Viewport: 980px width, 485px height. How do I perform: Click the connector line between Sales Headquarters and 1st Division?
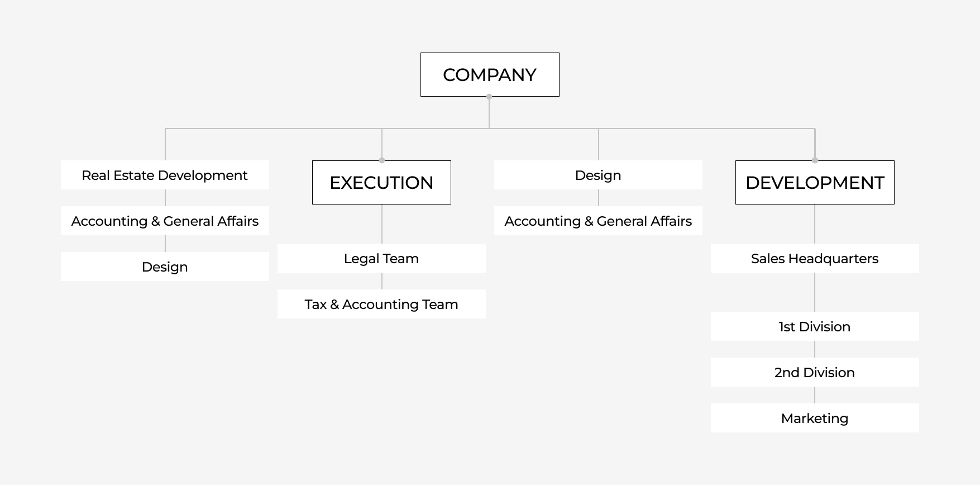pos(815,292)
